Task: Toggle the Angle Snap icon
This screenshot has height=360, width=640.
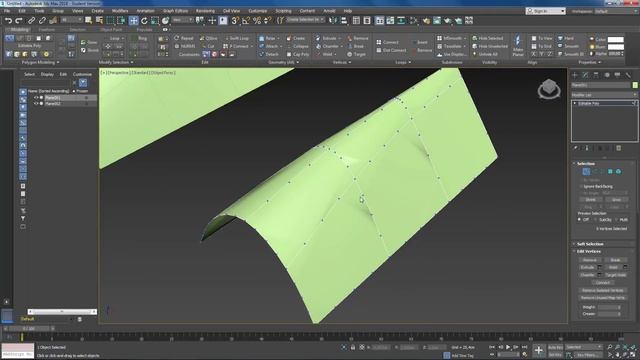Action: pos(246,20)
